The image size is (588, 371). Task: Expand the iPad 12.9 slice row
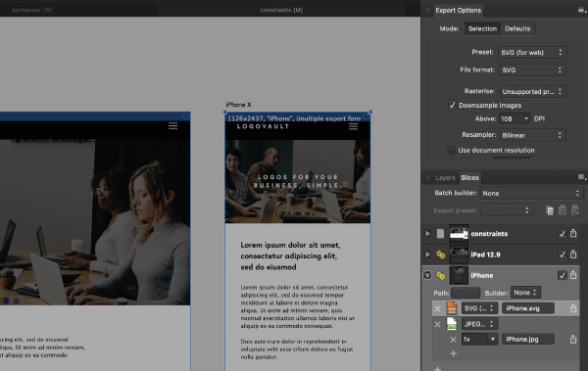coord(427,255)
